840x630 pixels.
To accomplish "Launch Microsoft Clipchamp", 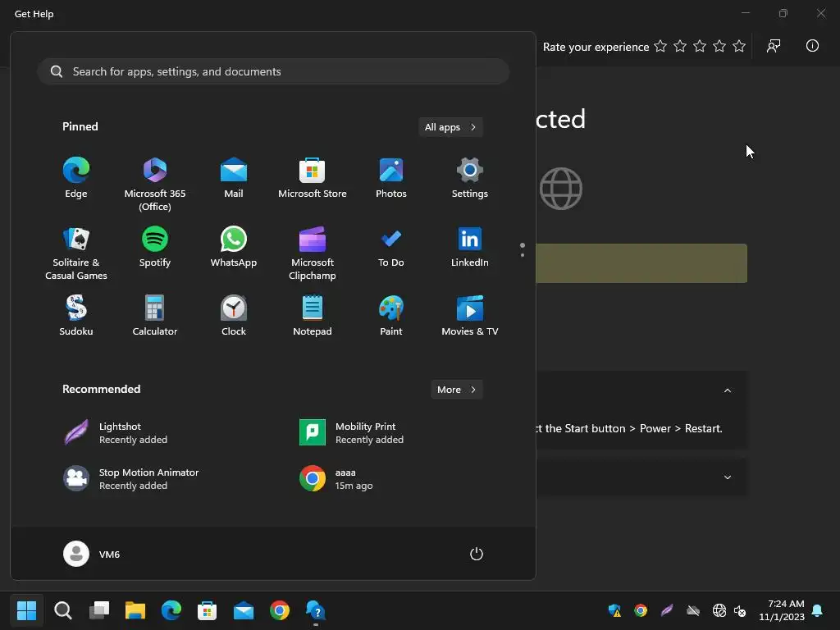I will [x=313, y=253].
